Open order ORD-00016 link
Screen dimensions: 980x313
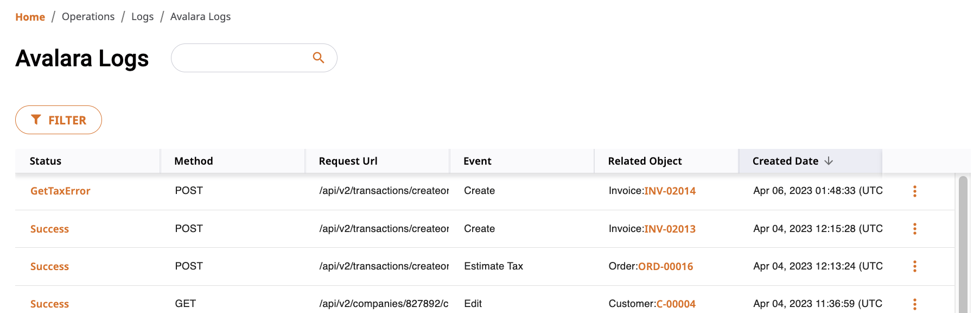[x=666, y=266]
